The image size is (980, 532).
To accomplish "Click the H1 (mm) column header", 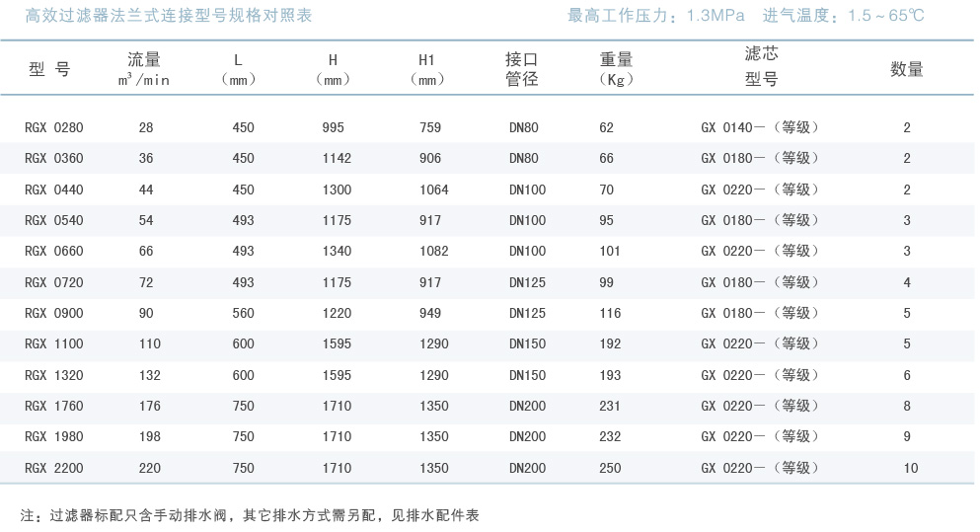I will (x=426, y=69).
